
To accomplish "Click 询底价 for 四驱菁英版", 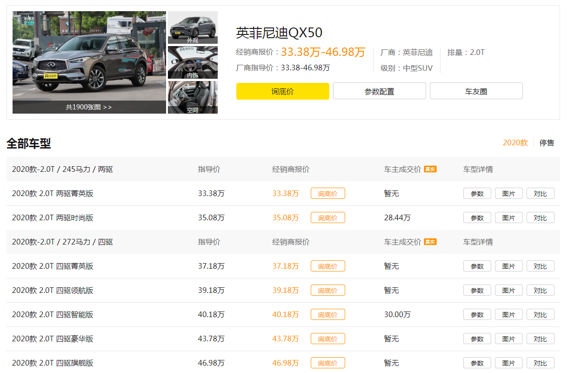I will click(328, 266).
